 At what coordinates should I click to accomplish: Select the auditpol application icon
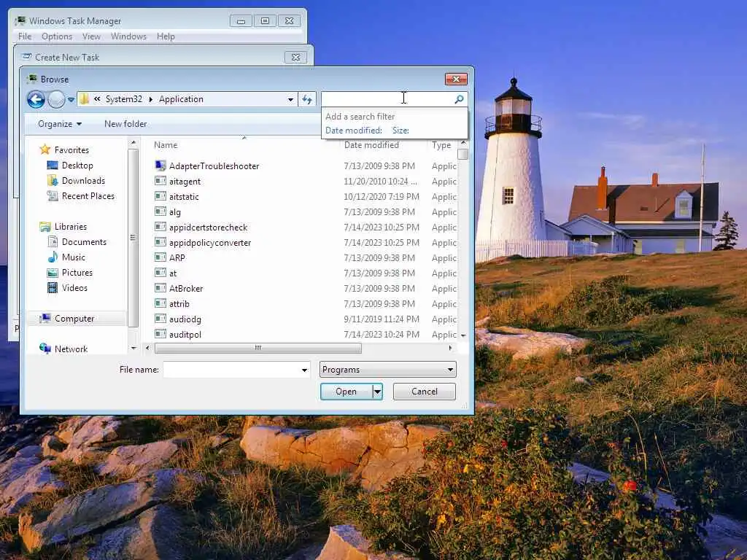[x=160, y=334]
